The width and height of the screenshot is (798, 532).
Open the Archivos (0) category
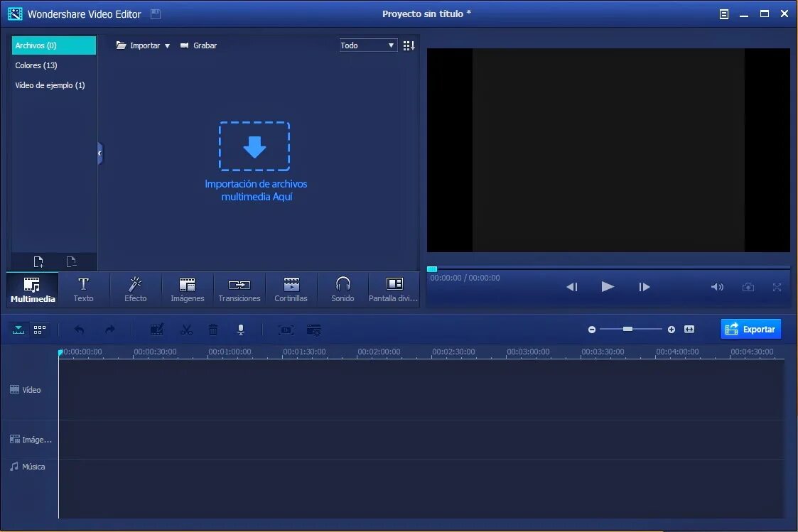click(54, 45)
